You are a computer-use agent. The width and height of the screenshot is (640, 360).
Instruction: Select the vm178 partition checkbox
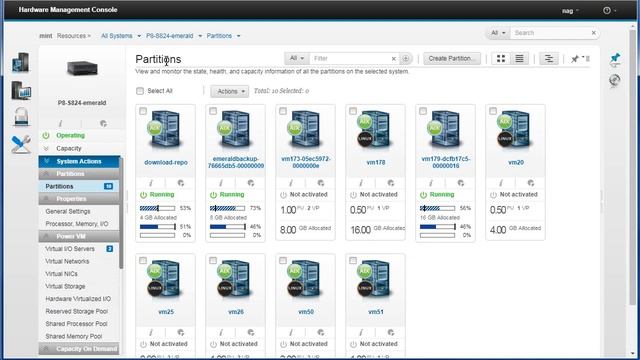(353, 111)
